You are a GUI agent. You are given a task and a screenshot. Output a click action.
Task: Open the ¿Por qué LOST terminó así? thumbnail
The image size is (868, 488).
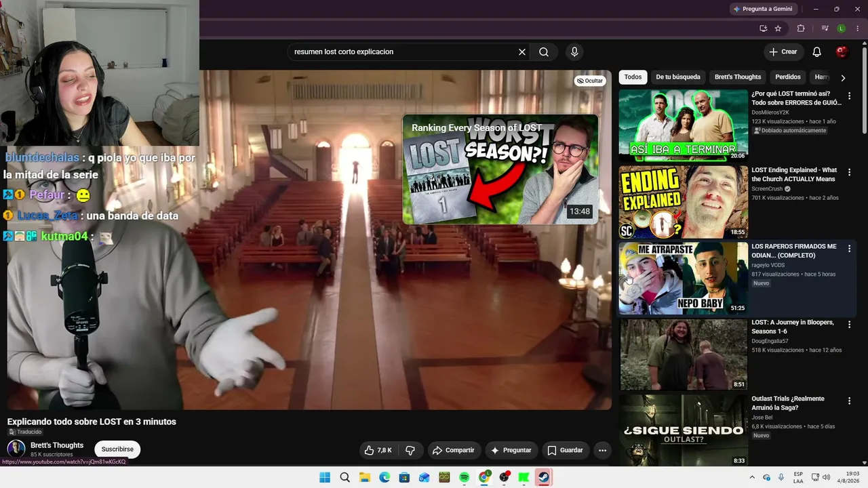click(684, 125)
